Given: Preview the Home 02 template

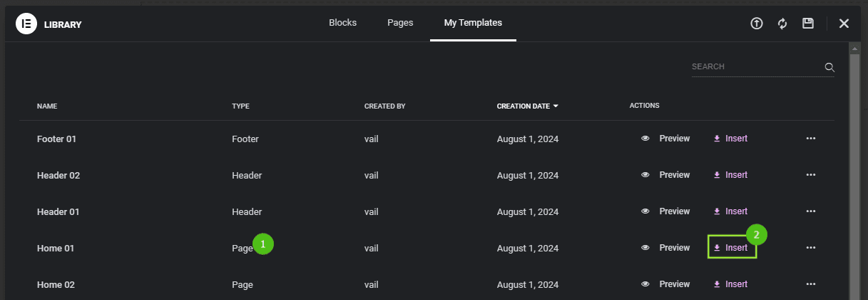Looking at the screenshot, I should pyautogui.click(x=666, y=284).
